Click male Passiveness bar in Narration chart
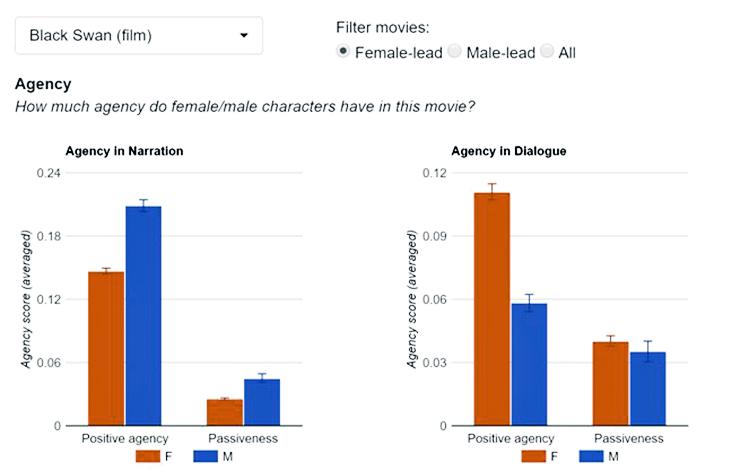This screenshot has height=471, width=740. click(262, 402)
